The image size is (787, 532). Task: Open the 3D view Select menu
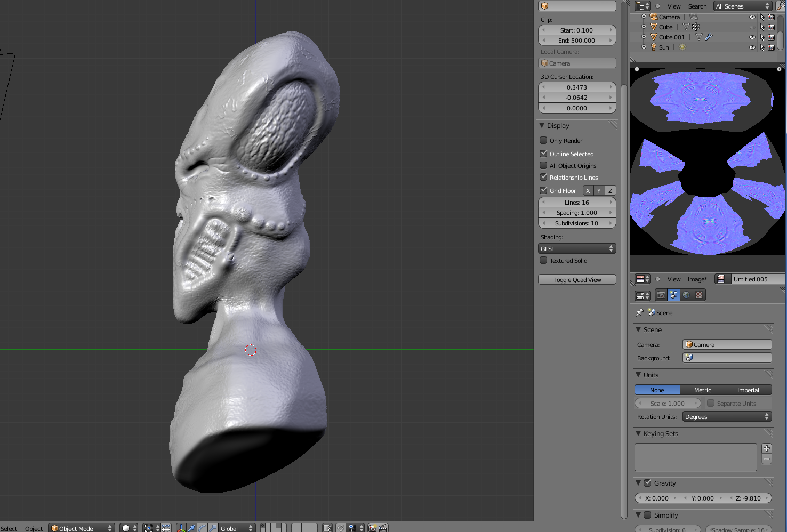[9, 528]
